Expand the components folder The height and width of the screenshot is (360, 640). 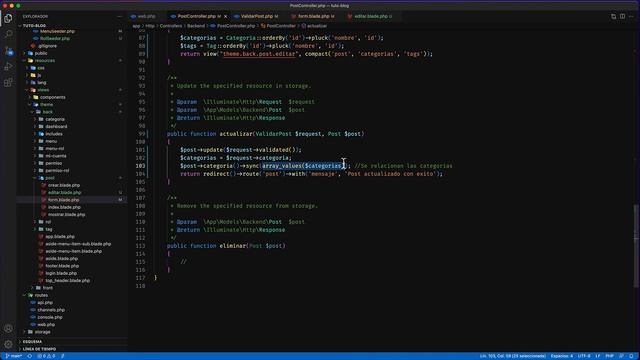tap(53, 97)
